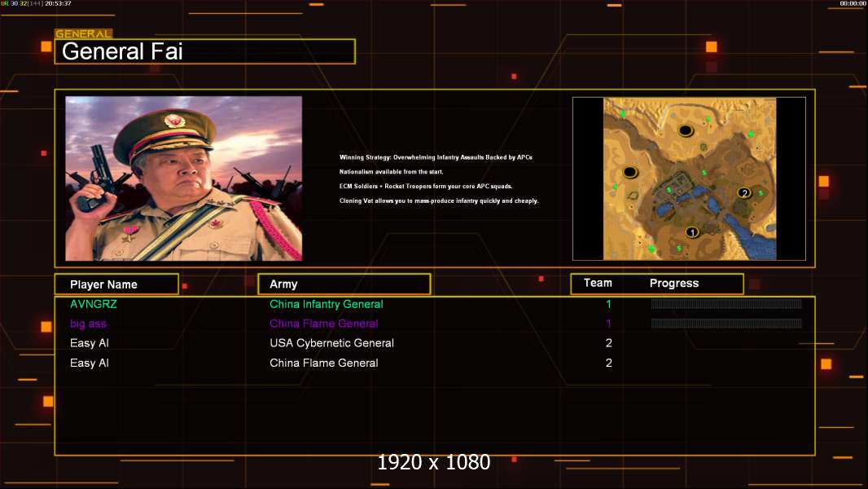Select the purple 'big ass' player entry
The width and height of the screenshot is (868, 489).
pos(88,324)
